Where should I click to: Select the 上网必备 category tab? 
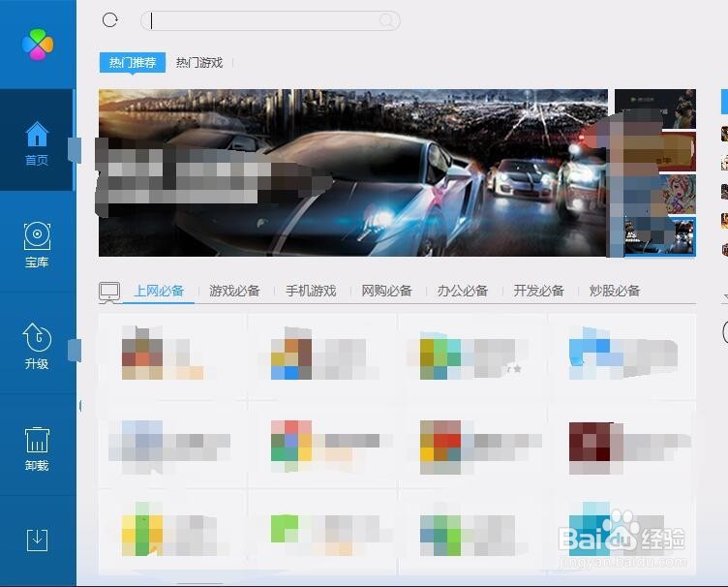click(x=159, y=291)
